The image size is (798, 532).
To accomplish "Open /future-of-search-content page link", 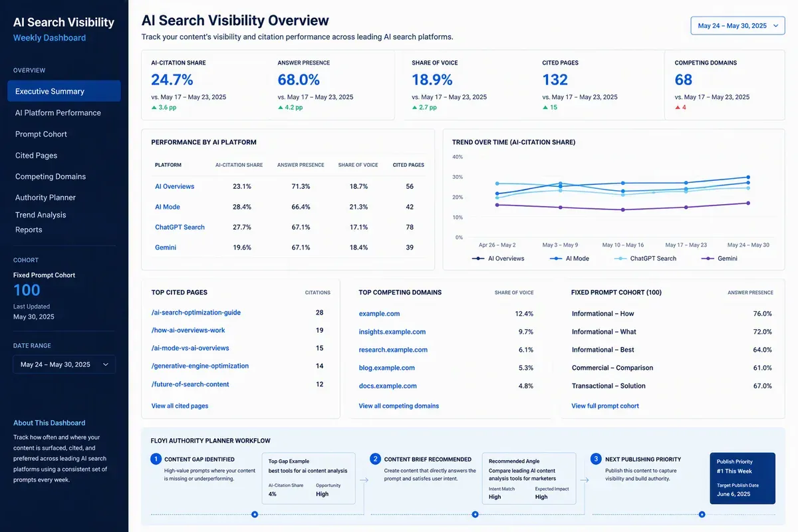I will pyautogui.click(x=190, y=384).
